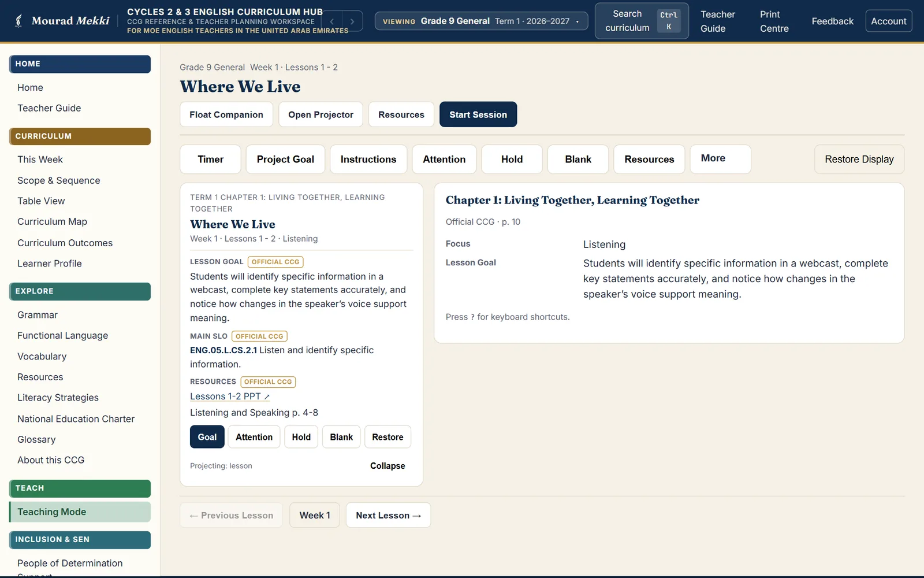924x578 pixels.
Task: Click the Project Goal button
Action: 285,160
